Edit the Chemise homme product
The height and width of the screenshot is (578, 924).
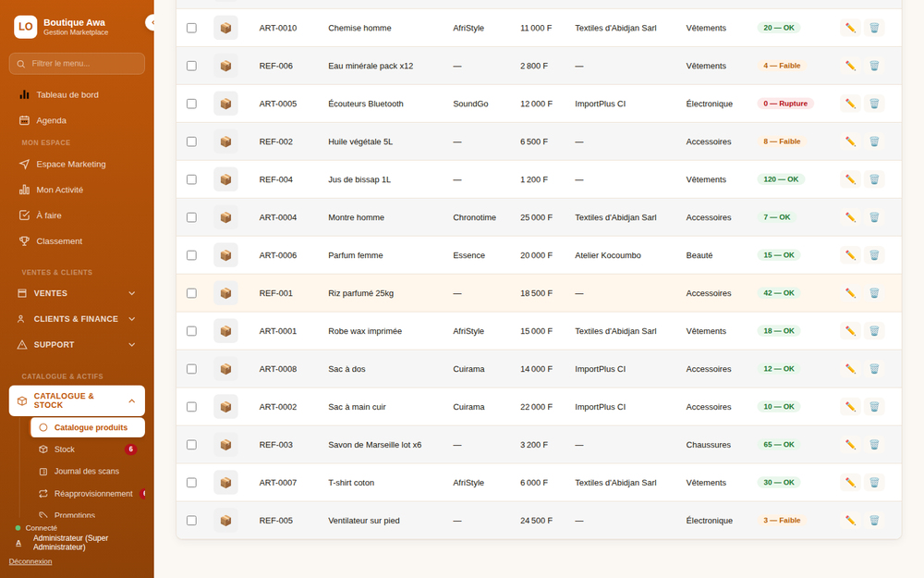[x=850, y=28]
